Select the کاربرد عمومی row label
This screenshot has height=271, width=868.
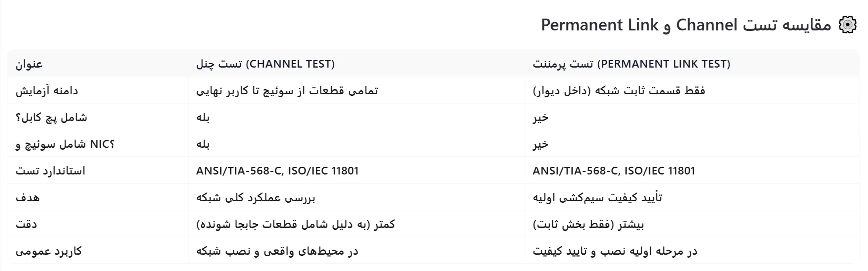click(x=49, y=251)
